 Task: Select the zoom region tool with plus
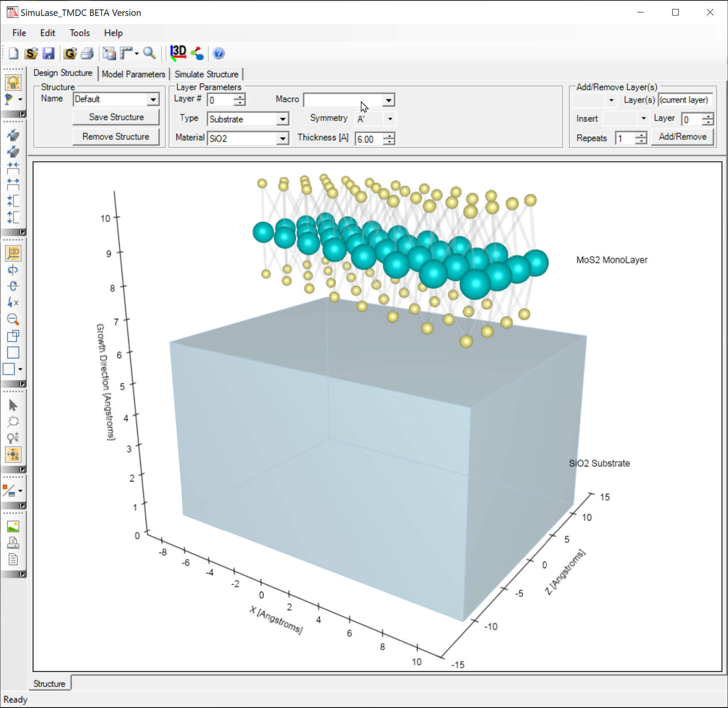pyautogui.click(x=13, y=438)
